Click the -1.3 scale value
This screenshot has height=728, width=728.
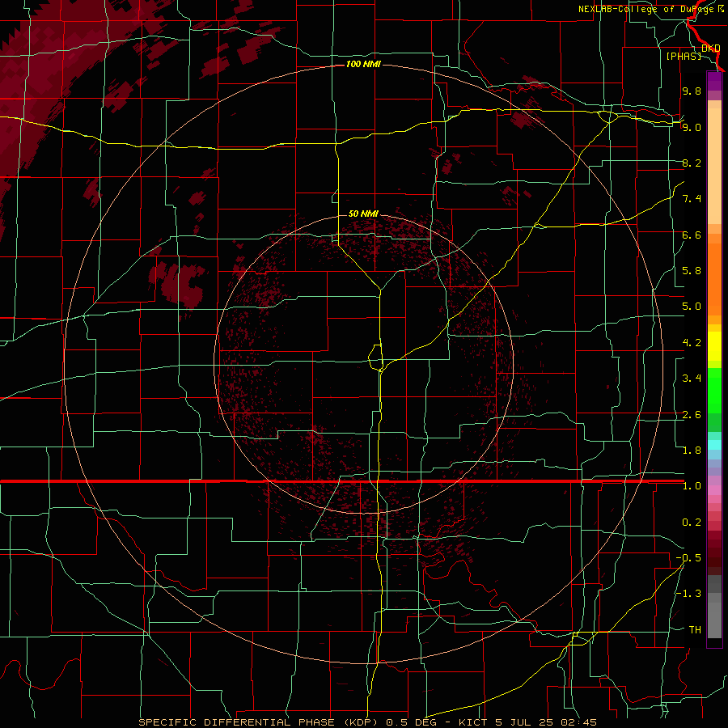pyautogui.click(x=688, y=594)
